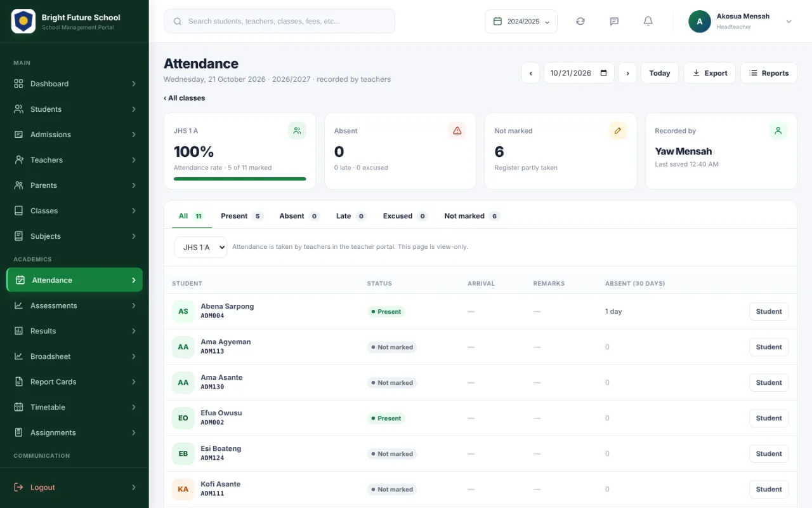Screen dimensions: 812x508
Task: Open Student button for Abena Sarpong
Action: [769, 312]
